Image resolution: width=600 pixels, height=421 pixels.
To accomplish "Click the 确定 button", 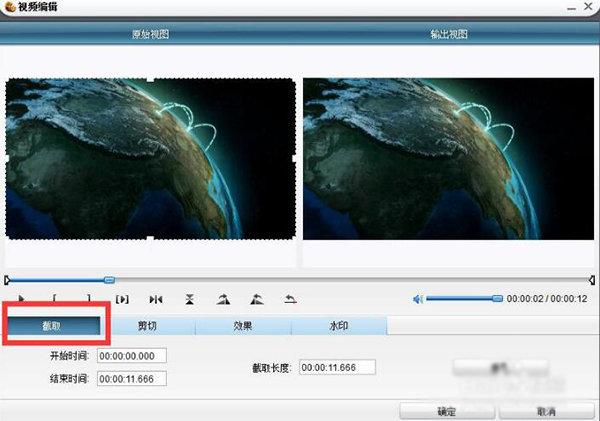I will (x=447, y=411).
